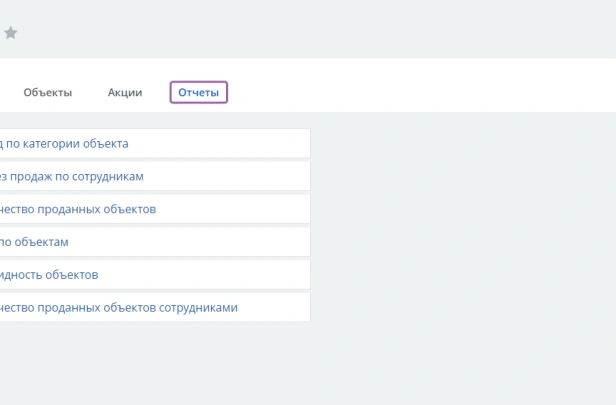Open the report 'продаж по сотрудникам'
Viewport: 616px width, 405px height.
[72, 177]
